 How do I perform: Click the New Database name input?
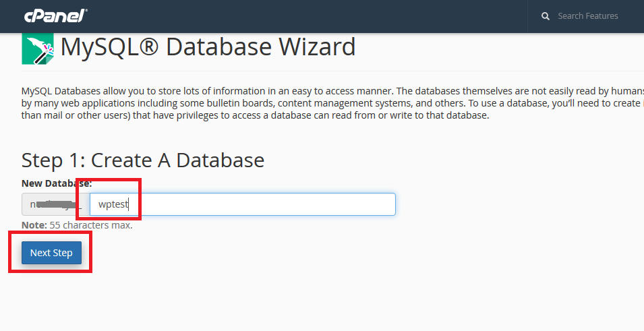(242, 204)
